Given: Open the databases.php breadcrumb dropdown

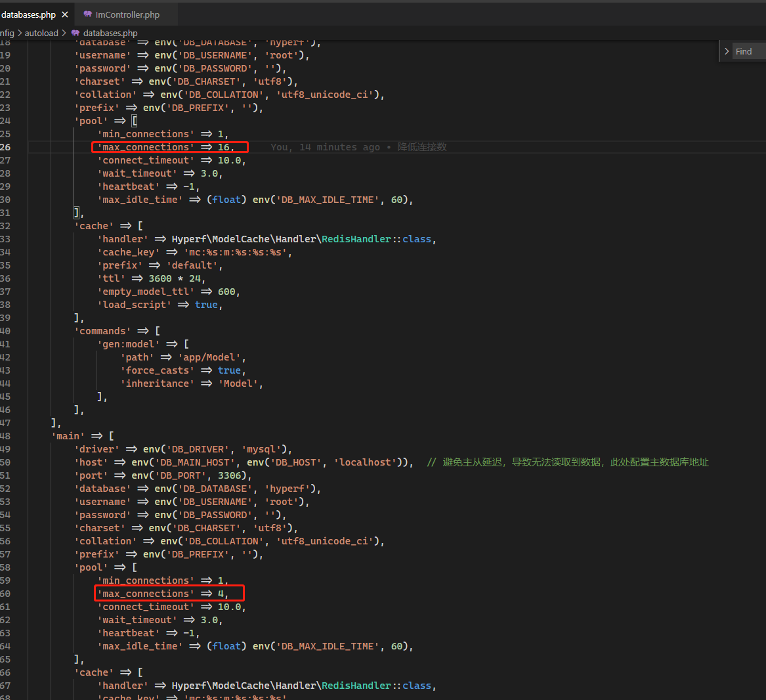Looking at the screenshot, I should (x=110, y=33).
